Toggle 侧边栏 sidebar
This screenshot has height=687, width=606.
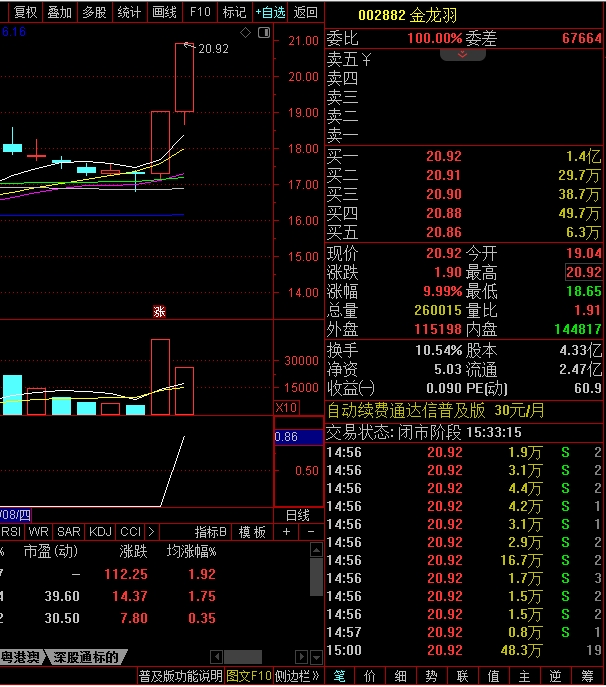click(297, 676)
